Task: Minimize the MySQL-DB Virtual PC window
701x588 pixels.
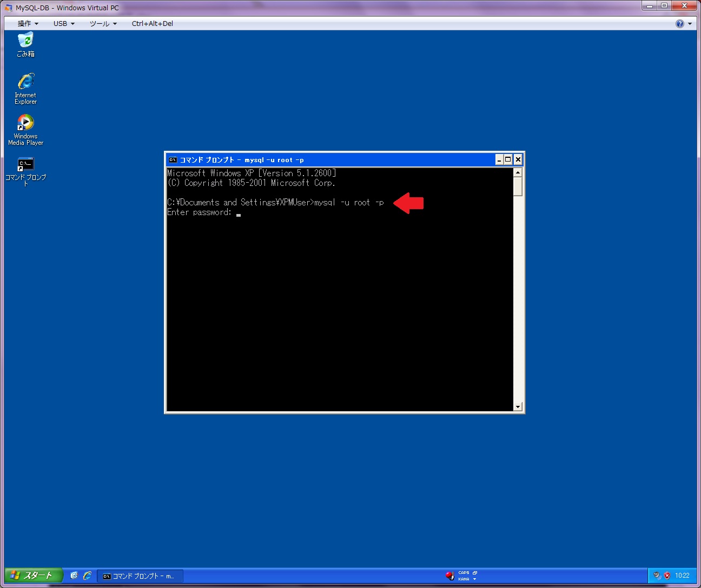Action: point(649,6)
